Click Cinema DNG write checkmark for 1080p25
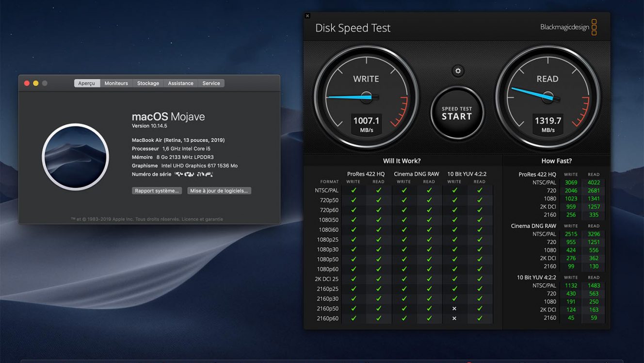The width and height of the screenshot is (644, 363). tap(404, 240)
